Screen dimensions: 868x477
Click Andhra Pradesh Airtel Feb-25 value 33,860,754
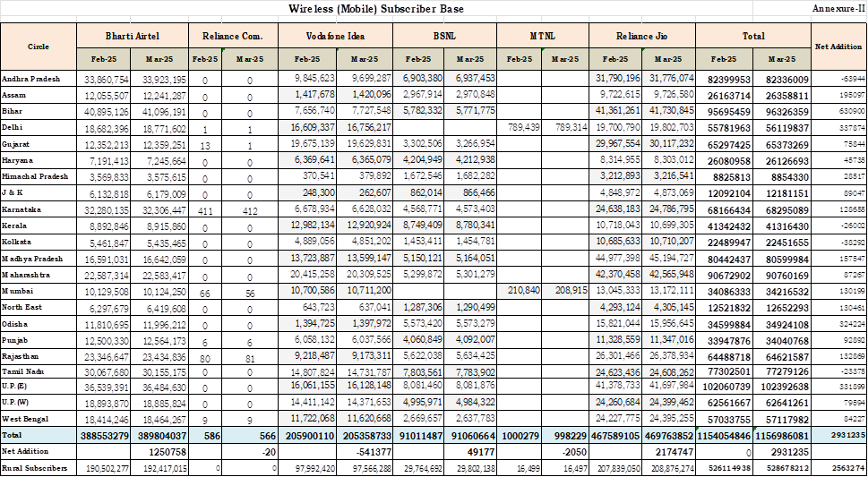(107, 80)
